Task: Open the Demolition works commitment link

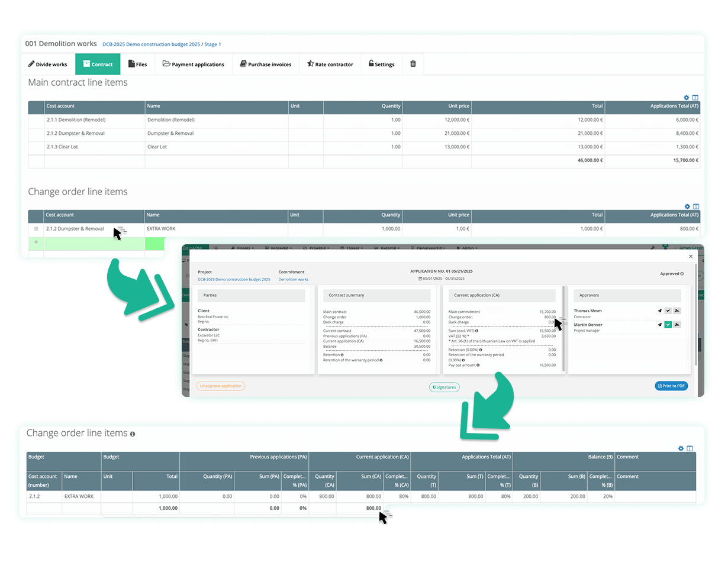Action: pyautogui.click(x=293, y=279)
